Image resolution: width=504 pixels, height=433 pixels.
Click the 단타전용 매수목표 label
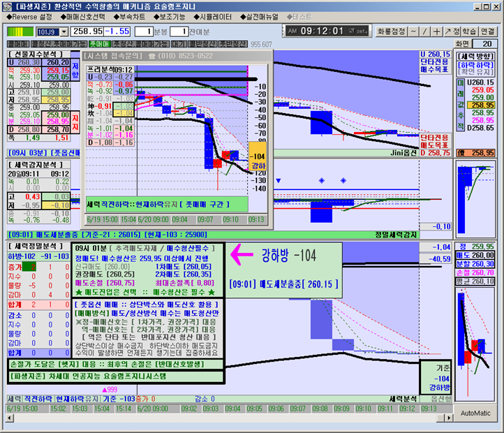click(x=435, y=66)
